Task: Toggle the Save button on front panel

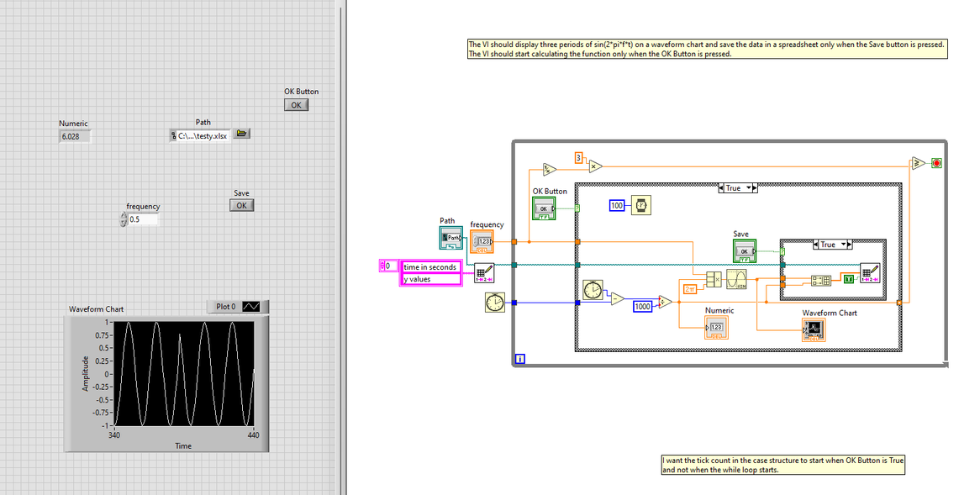Action: [x=241, y=205]
